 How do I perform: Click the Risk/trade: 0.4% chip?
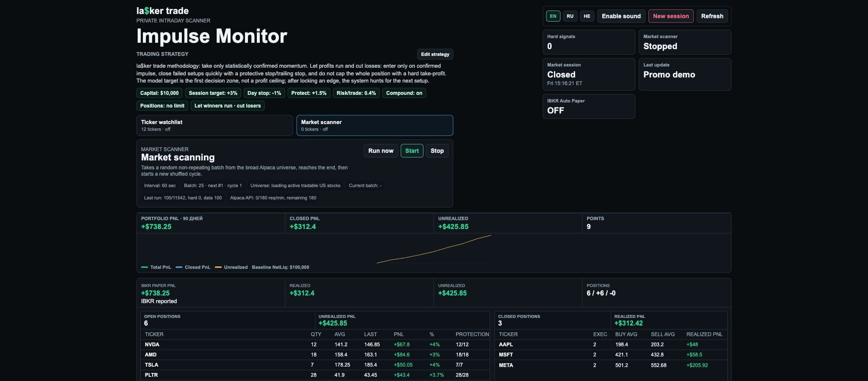pos(356,93)
